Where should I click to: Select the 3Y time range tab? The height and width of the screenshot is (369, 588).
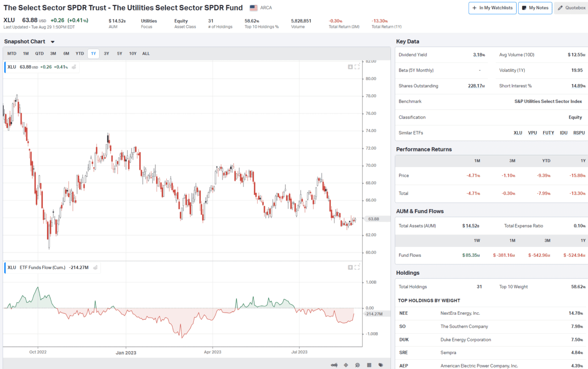[107, 54]
